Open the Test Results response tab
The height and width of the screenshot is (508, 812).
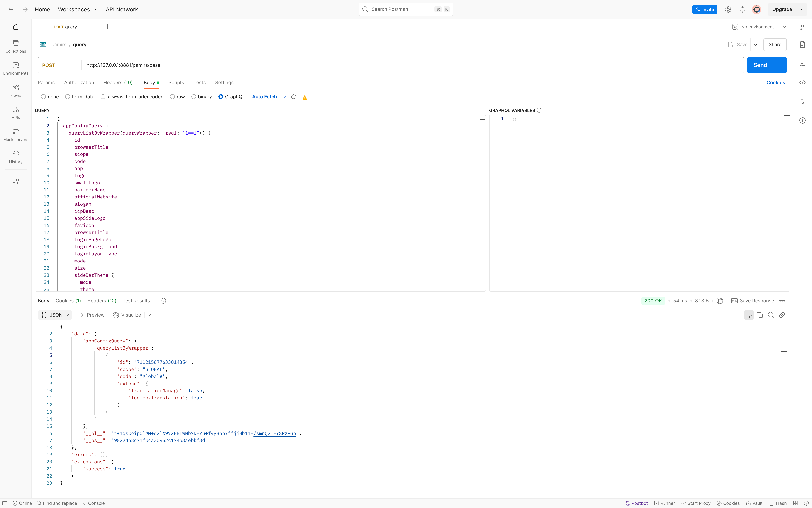(136, 301)
